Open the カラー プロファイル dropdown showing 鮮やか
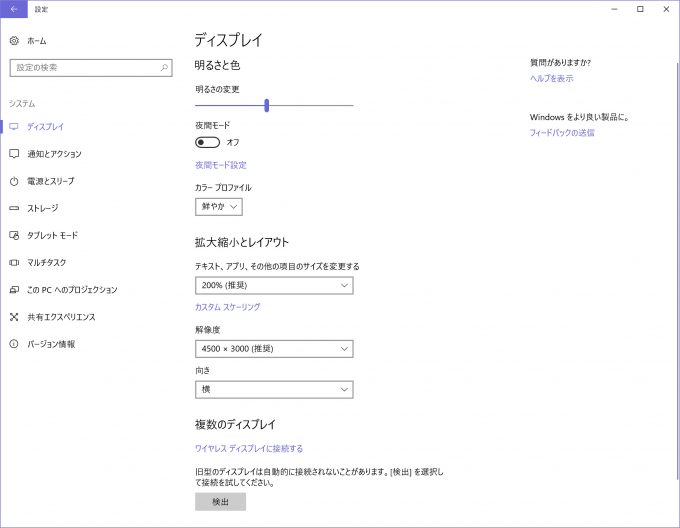 click(x=219, y=207)
